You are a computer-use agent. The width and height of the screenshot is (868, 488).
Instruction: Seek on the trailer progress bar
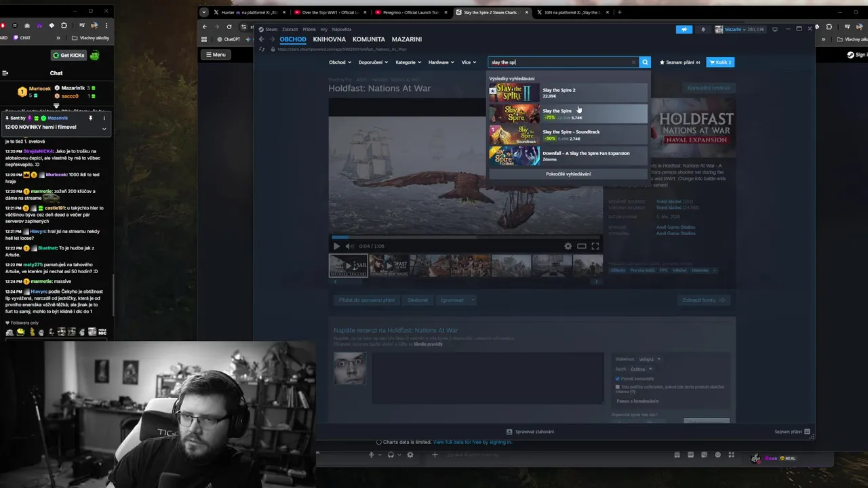pos(466,237)
